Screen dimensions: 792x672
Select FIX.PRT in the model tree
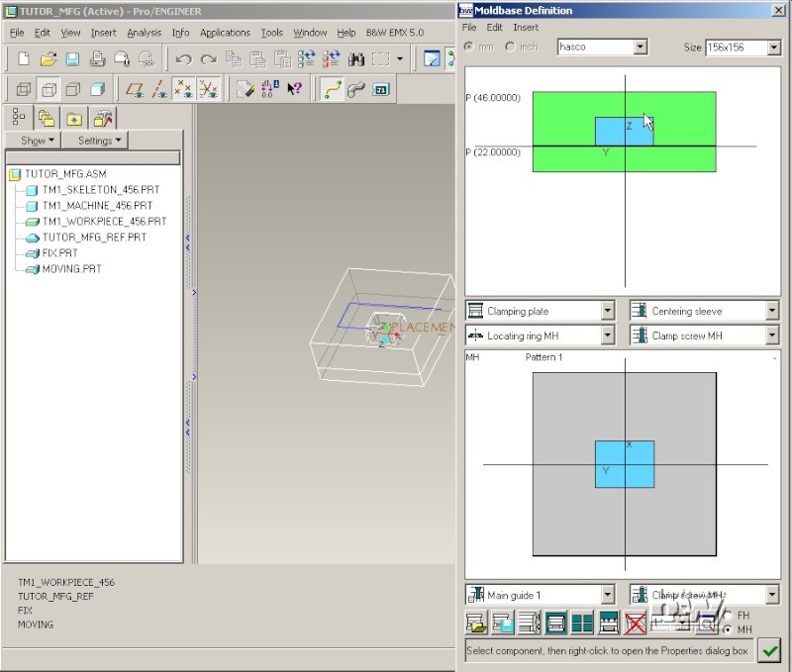tap(59, 253)
